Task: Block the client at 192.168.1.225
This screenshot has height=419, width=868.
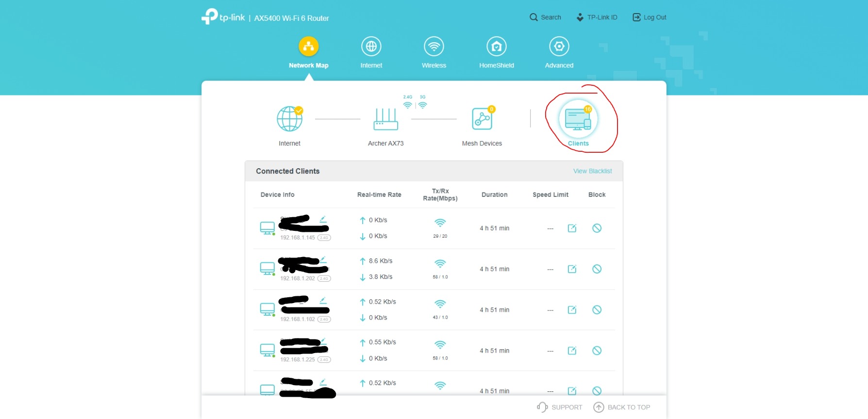Action: coord(597,351)
